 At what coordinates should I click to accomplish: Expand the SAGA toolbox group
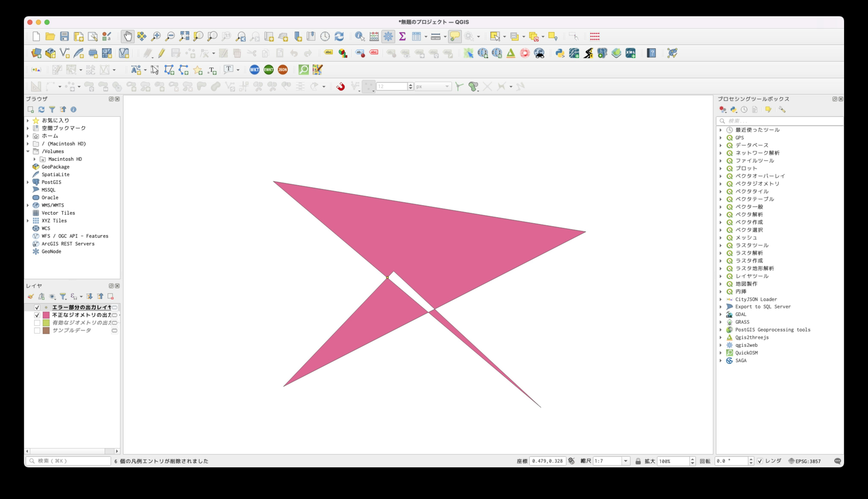(x=720, y=360)
